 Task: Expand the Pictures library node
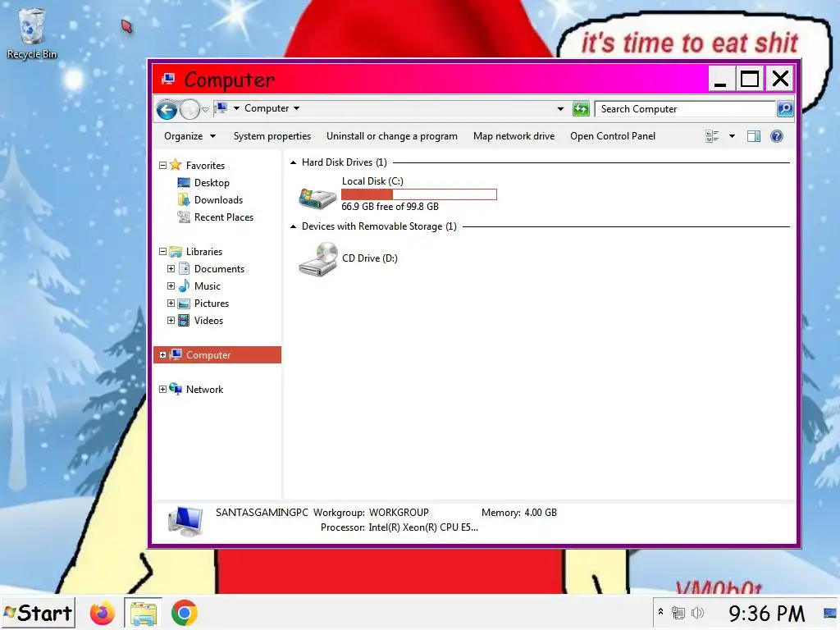coord(171,304)
